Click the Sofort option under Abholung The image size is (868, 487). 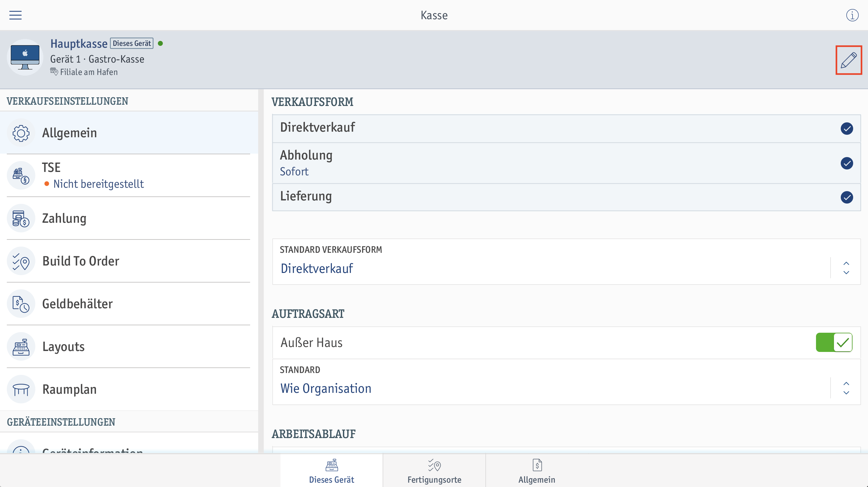pos(294,171)
